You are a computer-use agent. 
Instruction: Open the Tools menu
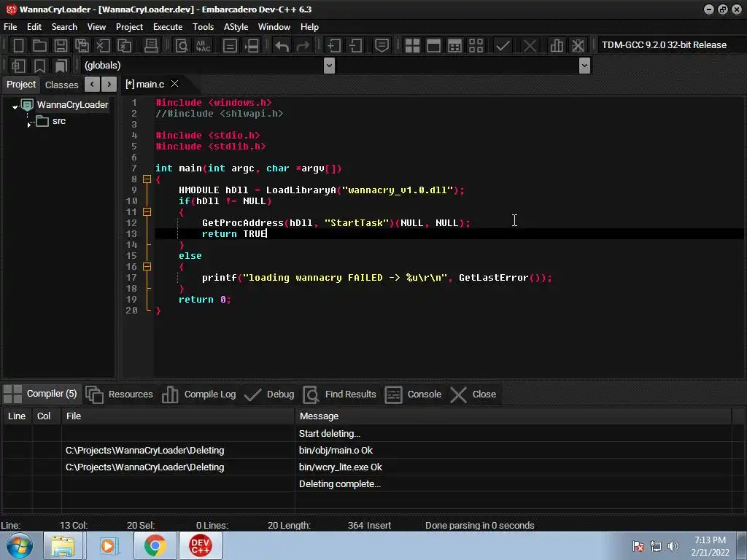tap(203, 27)
